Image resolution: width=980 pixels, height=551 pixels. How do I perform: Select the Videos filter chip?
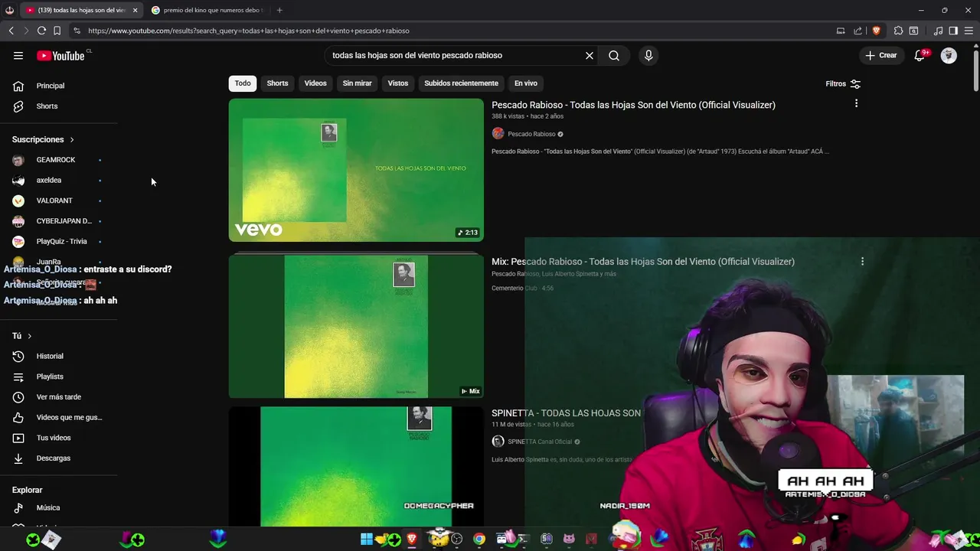315,83
